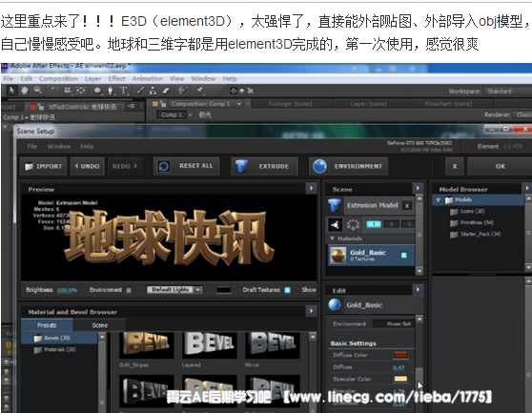
Task: Select the Hand tool
Action: click(25, 91)
